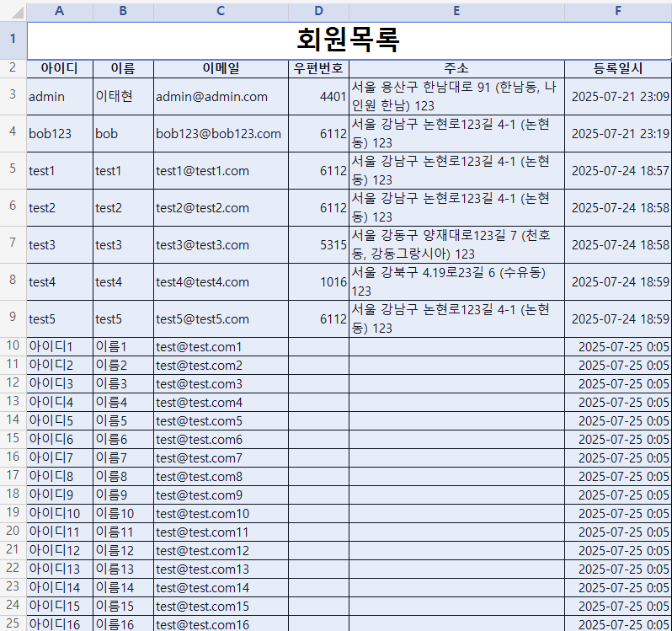Viewport: 672px width, 631px height.
Task: Click the 주소 header cell
Action: 456,68
